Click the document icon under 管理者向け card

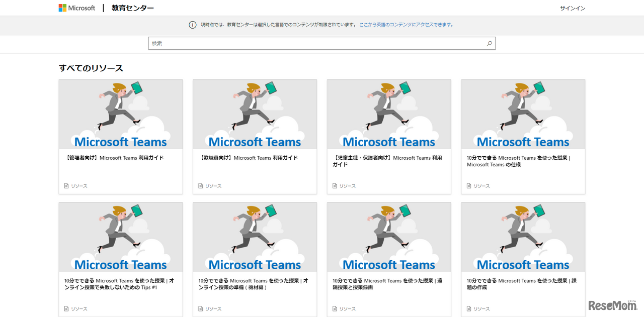(x=66, y=186)
